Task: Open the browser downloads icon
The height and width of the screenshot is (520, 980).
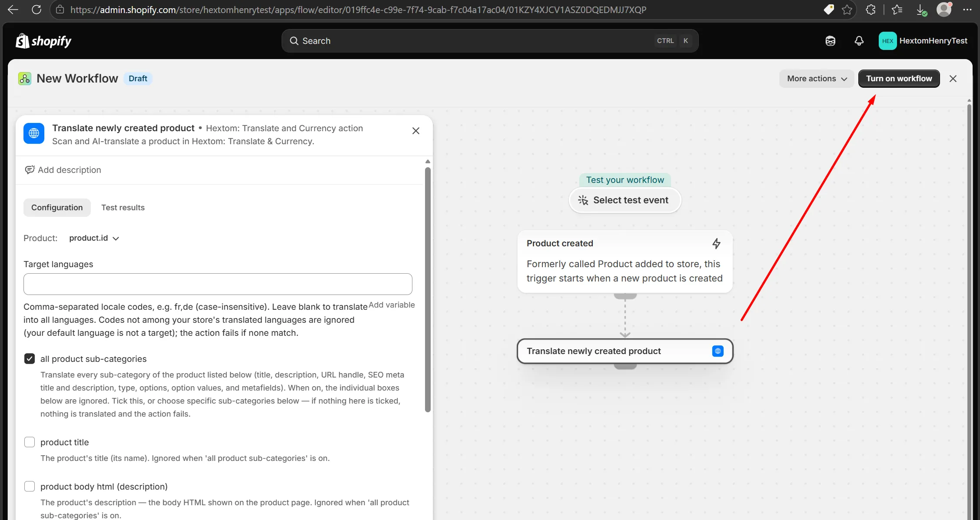Action: click(921, 10)
